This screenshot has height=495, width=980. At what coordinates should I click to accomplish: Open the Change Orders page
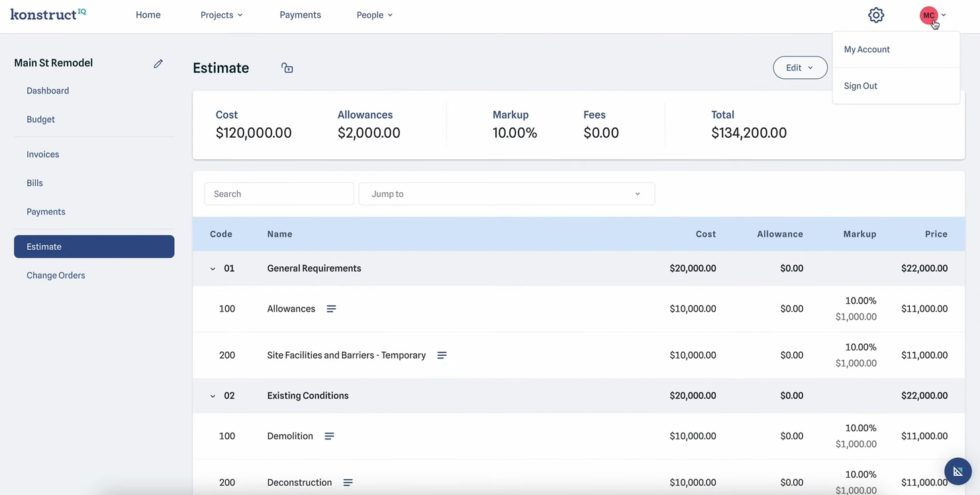(56, 274)
